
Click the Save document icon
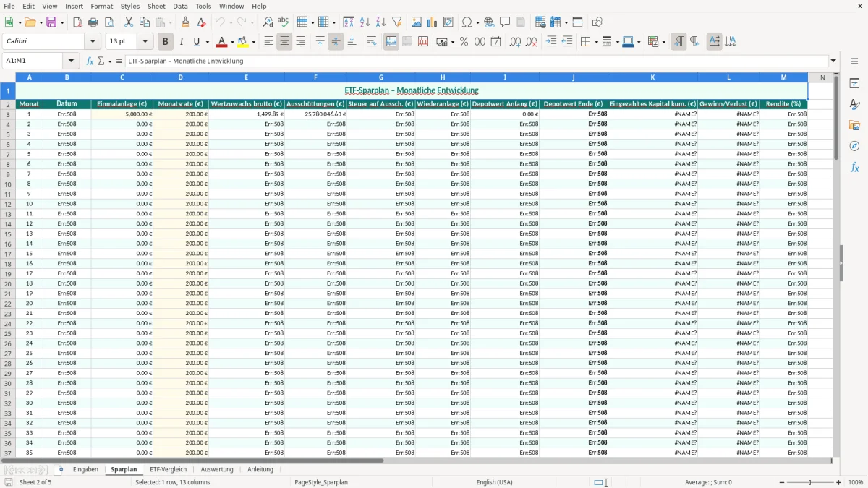(51, 22)
